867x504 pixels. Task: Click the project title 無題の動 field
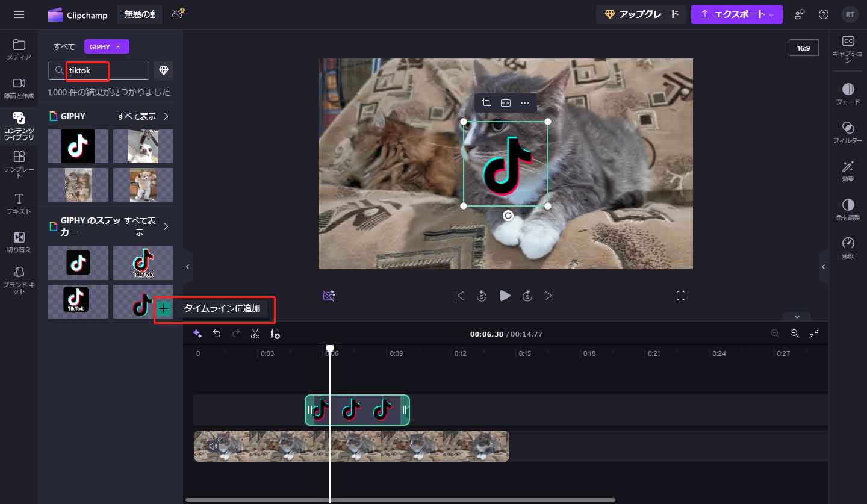pyautogui.click(x=140, y=14)
